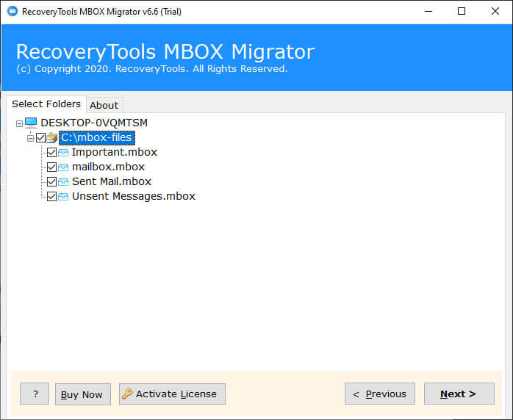Select the DESKTOP-0VQMTSM label

94,123
